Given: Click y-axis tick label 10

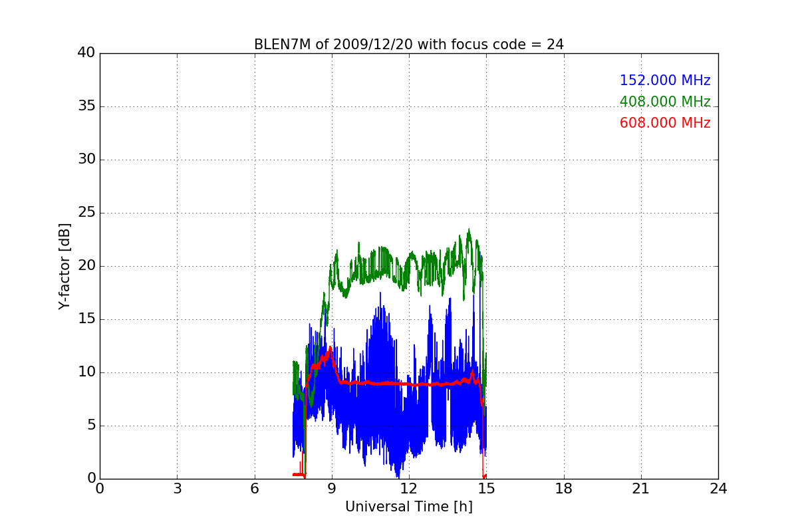Looking at the screenshot, I should pos(86,372).
